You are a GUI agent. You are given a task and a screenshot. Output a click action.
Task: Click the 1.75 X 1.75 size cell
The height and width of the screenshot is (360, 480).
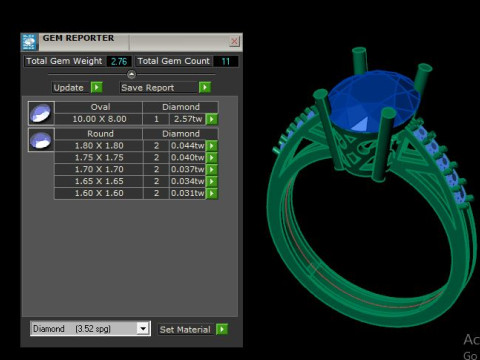99,158
